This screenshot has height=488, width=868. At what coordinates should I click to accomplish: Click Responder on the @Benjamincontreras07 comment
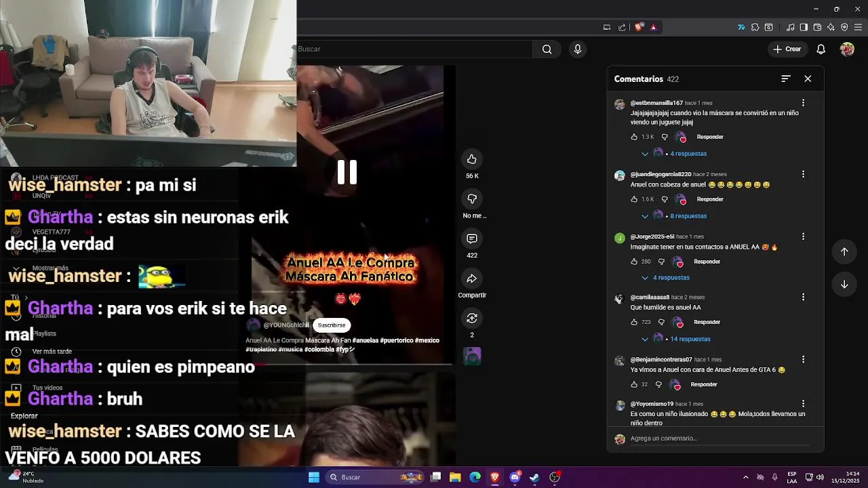704,384
